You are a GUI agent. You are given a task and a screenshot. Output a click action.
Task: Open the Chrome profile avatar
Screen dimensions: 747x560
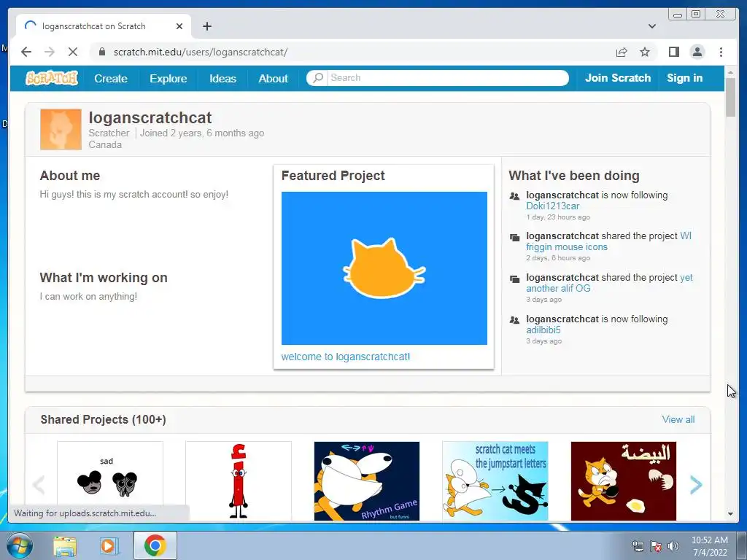697,52
